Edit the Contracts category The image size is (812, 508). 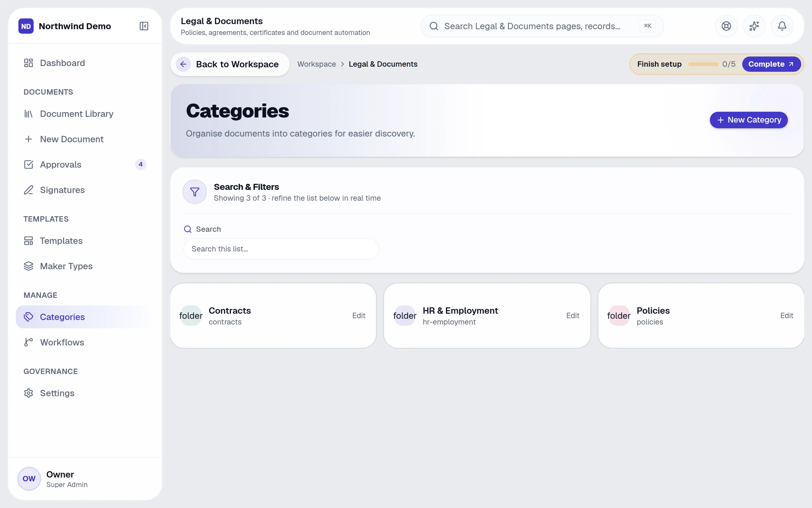(x=359, y=316)
